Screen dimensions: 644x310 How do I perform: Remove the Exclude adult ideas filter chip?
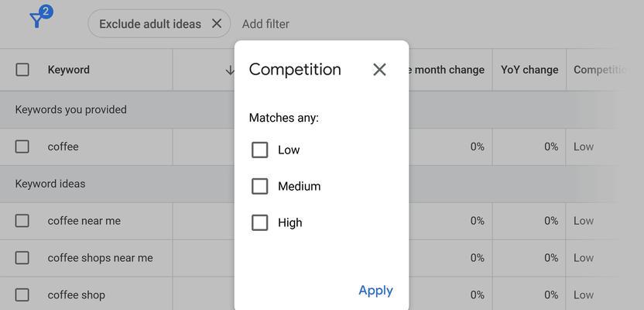click(217, 24)
